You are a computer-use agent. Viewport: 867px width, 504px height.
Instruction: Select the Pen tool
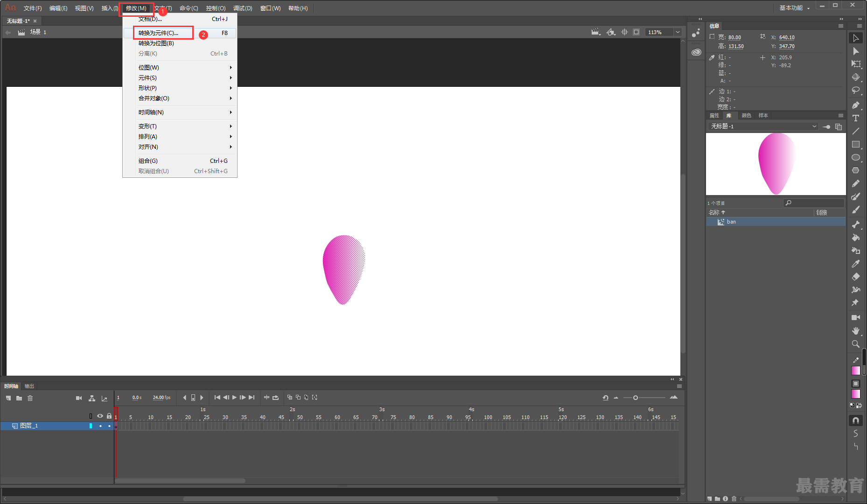coord(855,105)
